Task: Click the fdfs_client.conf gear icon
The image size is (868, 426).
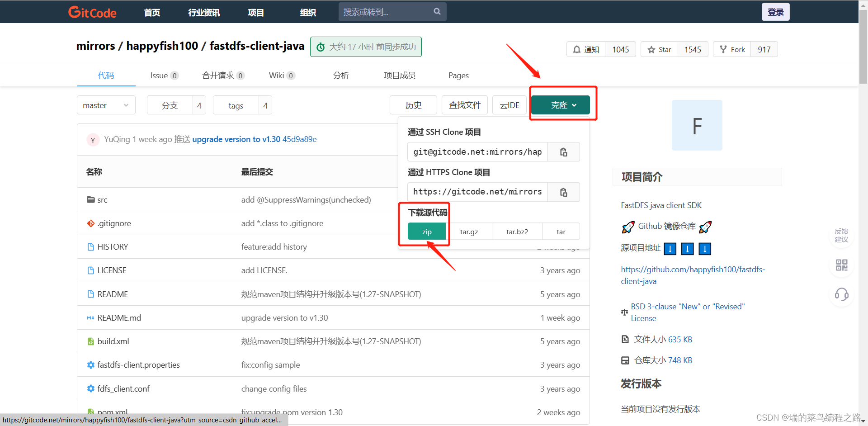Action: (x=91, y=389)
